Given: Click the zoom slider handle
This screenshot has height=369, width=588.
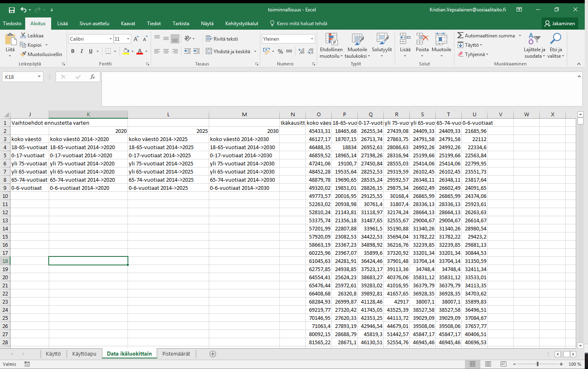Looking at the screenshot, I should [x=538, y=364].
